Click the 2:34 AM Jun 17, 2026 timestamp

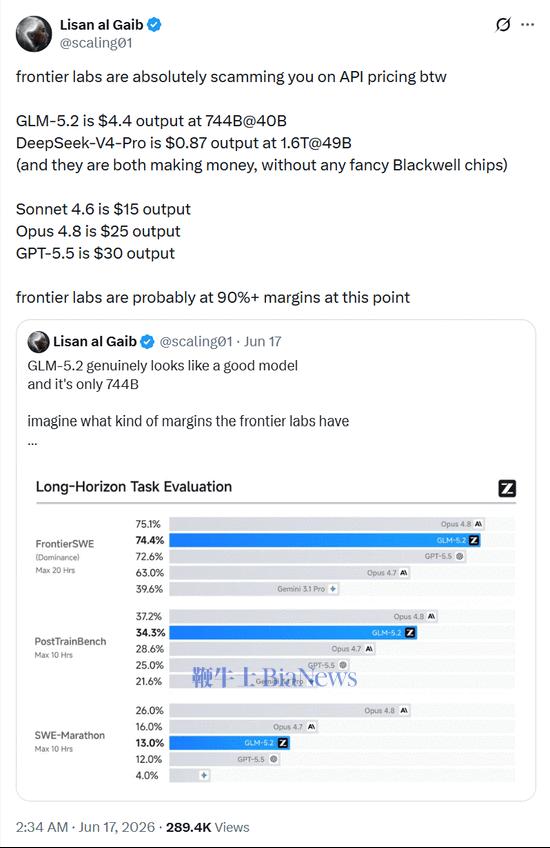[x=85, y=827]
